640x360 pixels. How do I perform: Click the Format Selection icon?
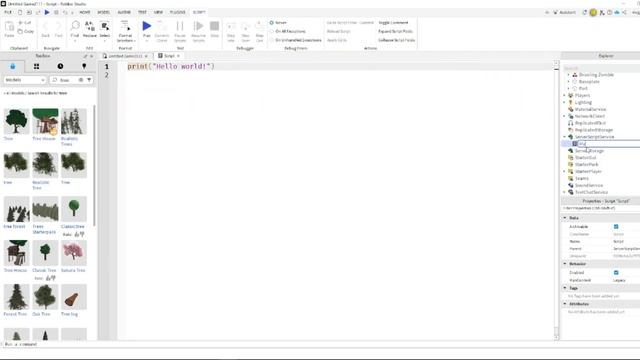(x=125, y=26)
